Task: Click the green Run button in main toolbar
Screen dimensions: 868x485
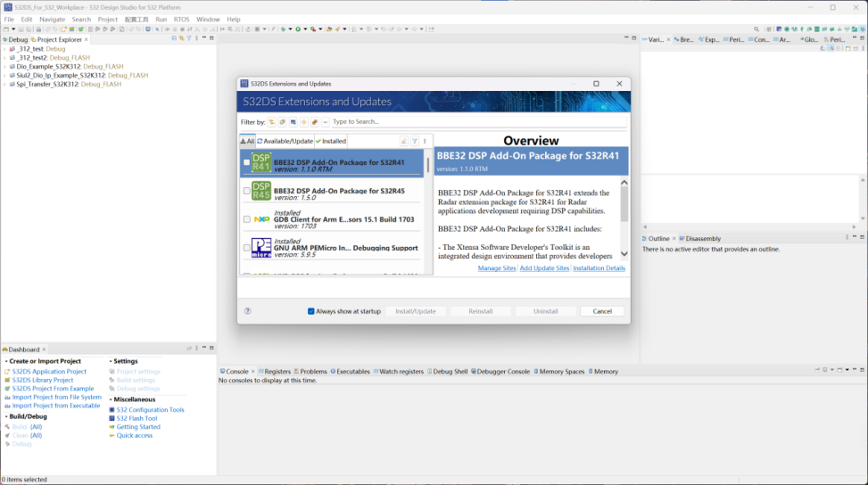Action: (x=298, y=29)
